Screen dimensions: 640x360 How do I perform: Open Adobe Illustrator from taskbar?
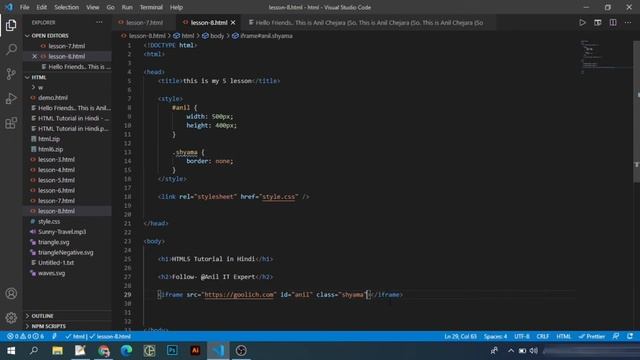(195, 351)
